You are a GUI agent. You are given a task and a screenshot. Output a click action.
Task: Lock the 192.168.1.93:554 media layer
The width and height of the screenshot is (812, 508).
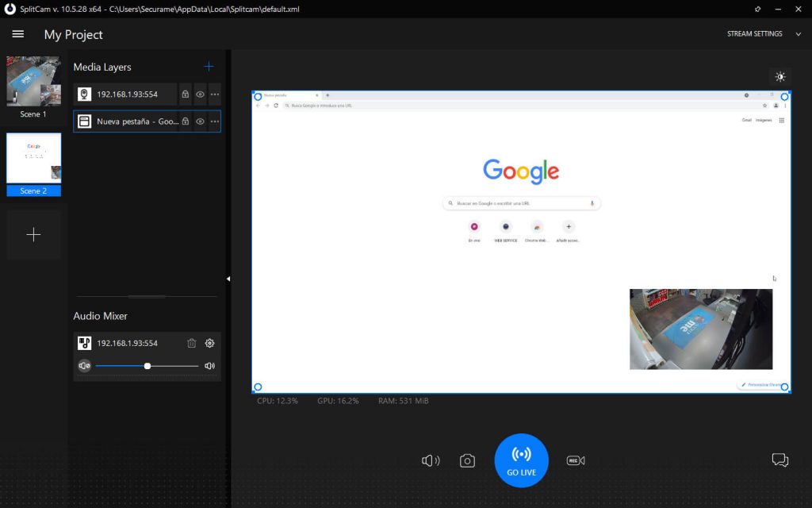pos(186,94)
